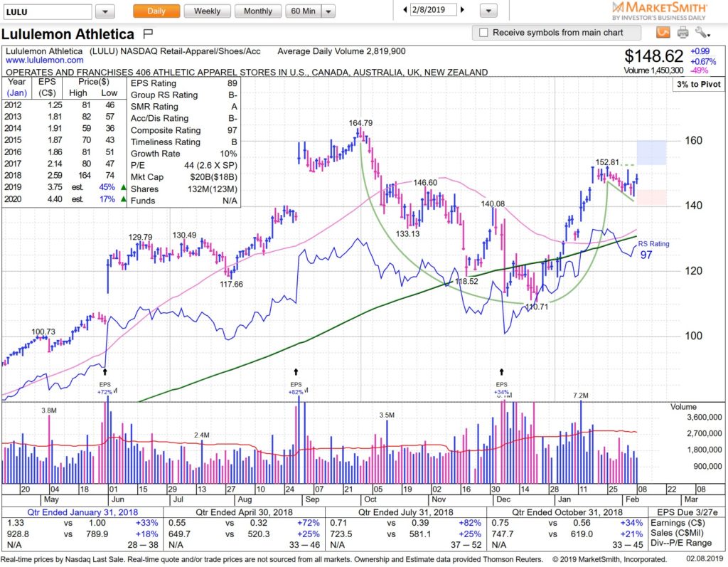728x567 pixels.
Task: Advance to the next date using right arrow
Action: [x=462, y=10]
